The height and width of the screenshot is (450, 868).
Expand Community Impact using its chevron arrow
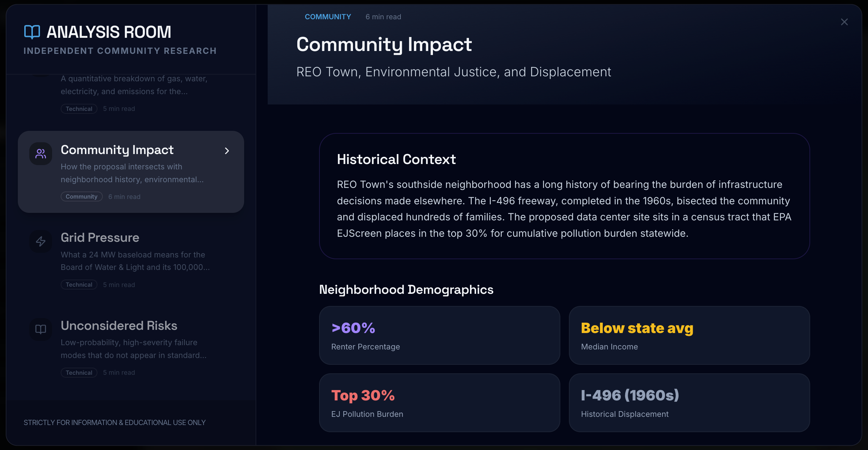click(227, 151)
